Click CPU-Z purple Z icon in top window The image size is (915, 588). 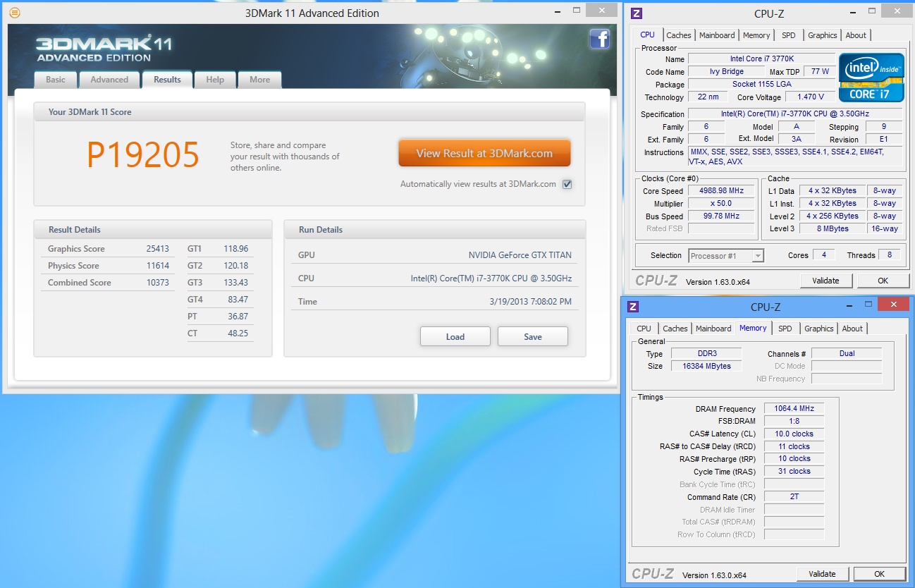pyautogui.click(x=637, y=13)
